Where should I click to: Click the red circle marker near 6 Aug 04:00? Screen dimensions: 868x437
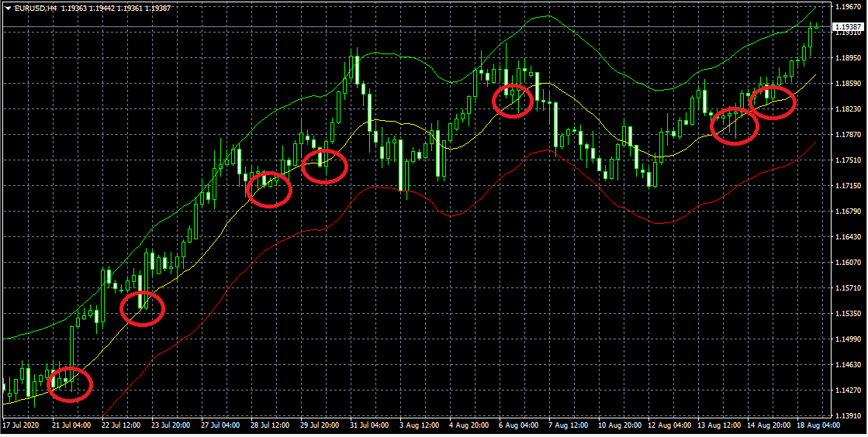514,100
